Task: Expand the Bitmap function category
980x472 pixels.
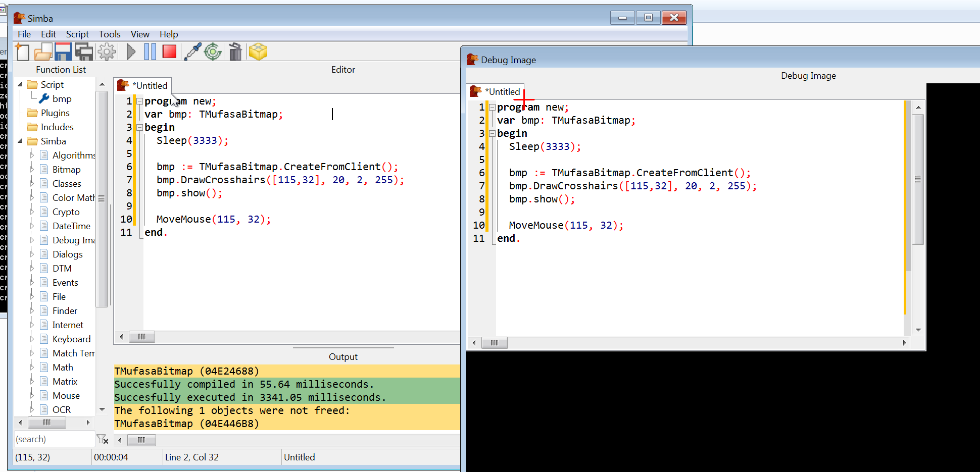Action: (33, 169)
